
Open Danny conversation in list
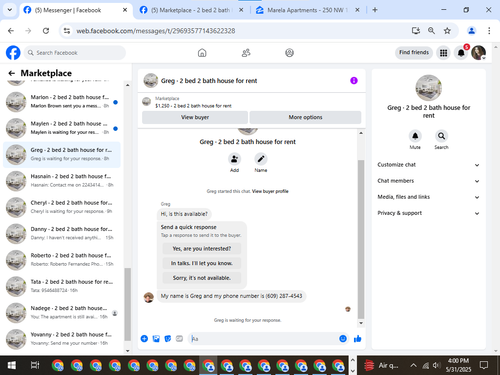click(62, 233)
